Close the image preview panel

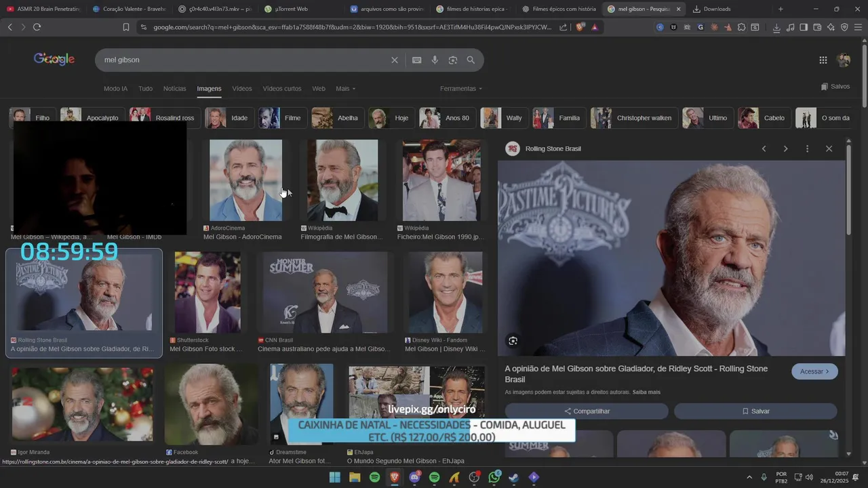pos(829,148)
